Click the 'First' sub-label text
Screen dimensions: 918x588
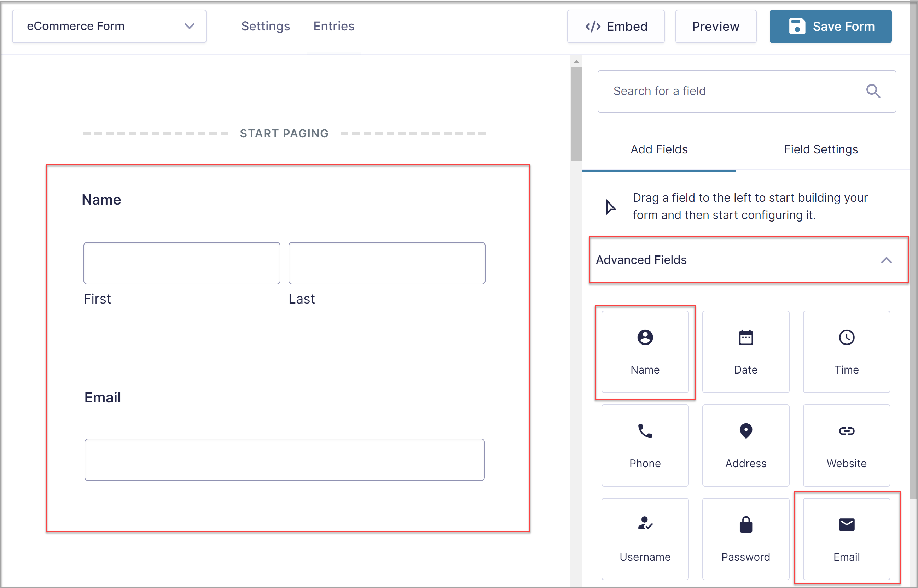97,299
